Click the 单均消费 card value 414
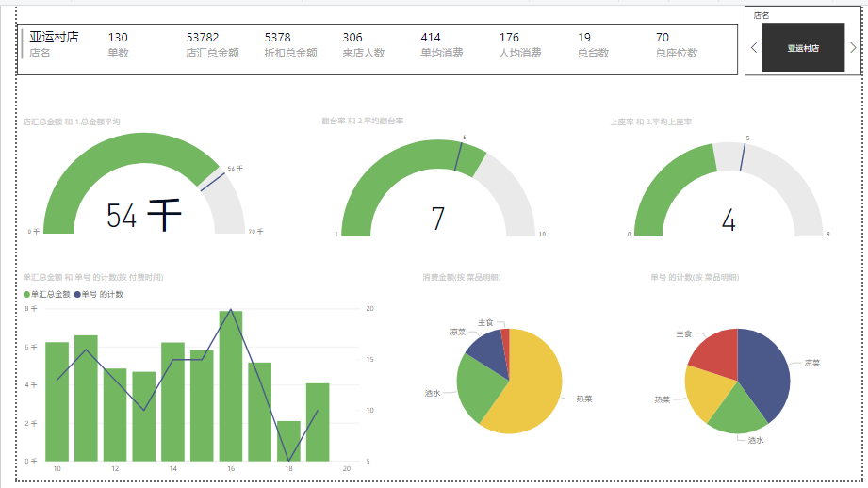The height and width of the screenshot is (488, 868). [431, 37]
